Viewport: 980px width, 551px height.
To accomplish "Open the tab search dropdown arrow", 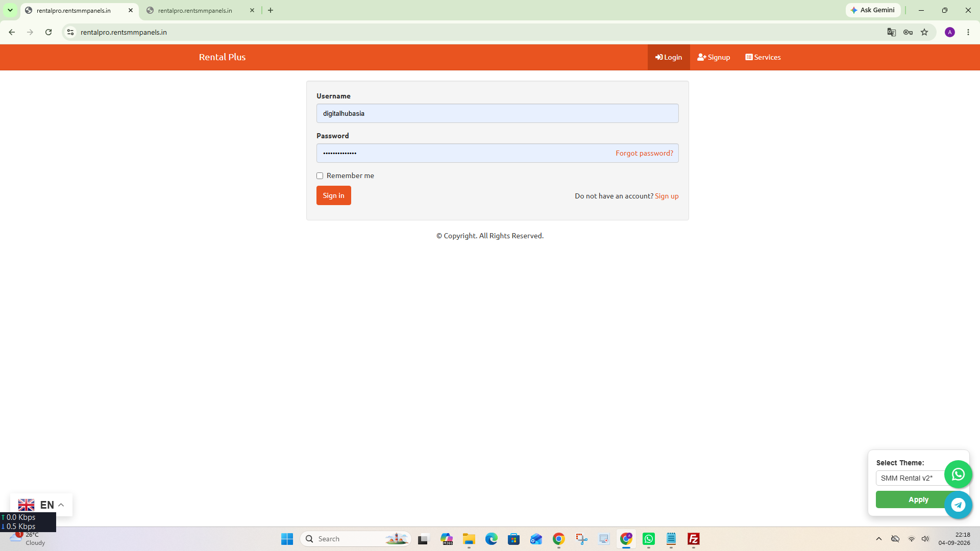I will tap(10, 10).
